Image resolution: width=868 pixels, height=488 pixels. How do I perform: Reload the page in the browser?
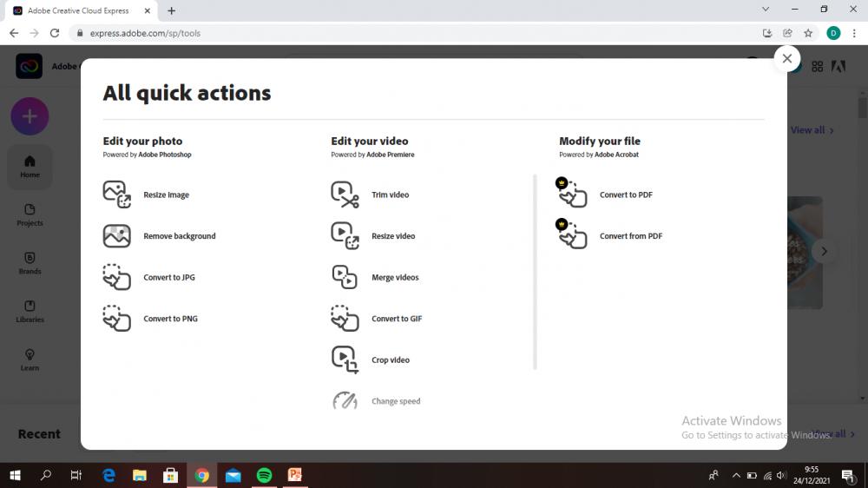tap(54, 33)
